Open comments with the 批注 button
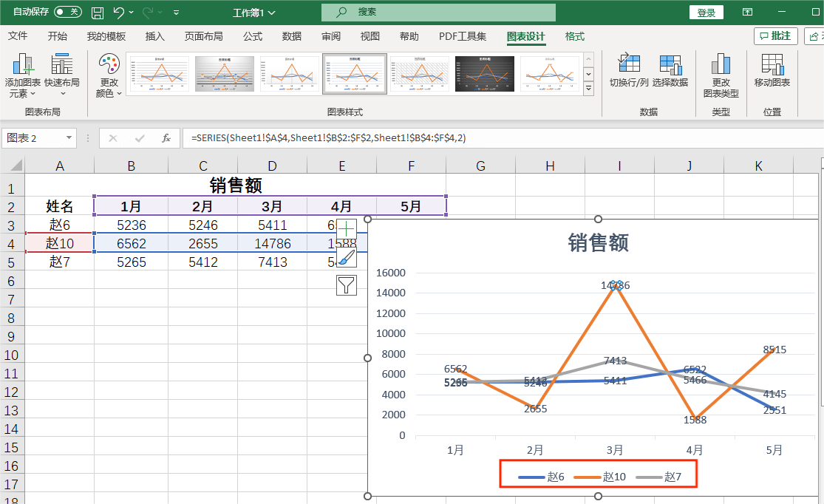Image resolution: width=824 pixels, height=504 pixels. 775,35
